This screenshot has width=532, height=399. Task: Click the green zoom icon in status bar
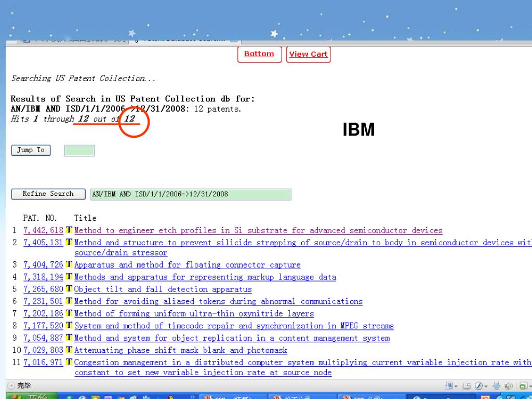[524, 386]
